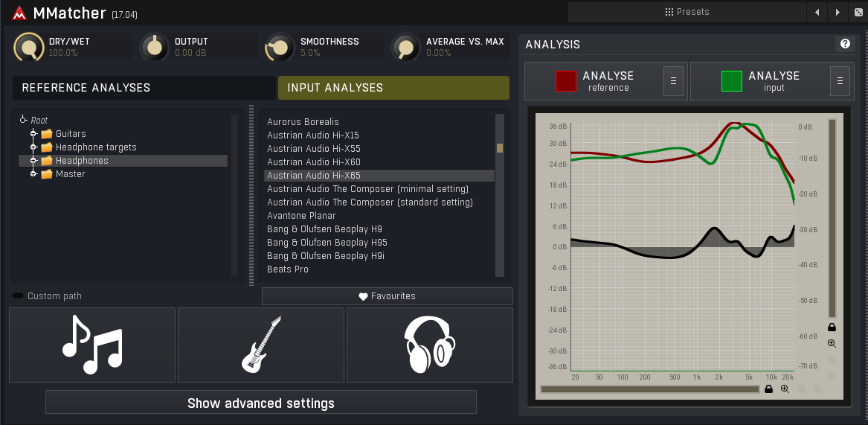Open the Analyse reference menu
The image size is (868, 425).
673,81
